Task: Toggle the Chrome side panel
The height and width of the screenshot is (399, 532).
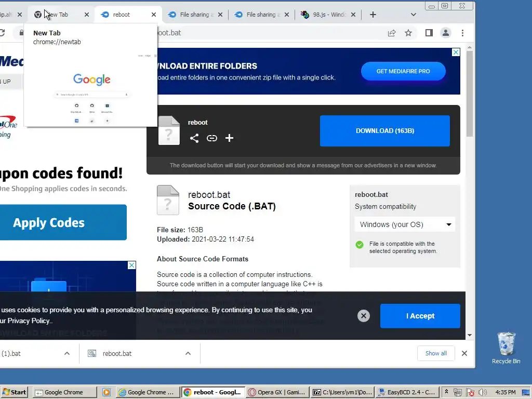Action: [429, 33]
